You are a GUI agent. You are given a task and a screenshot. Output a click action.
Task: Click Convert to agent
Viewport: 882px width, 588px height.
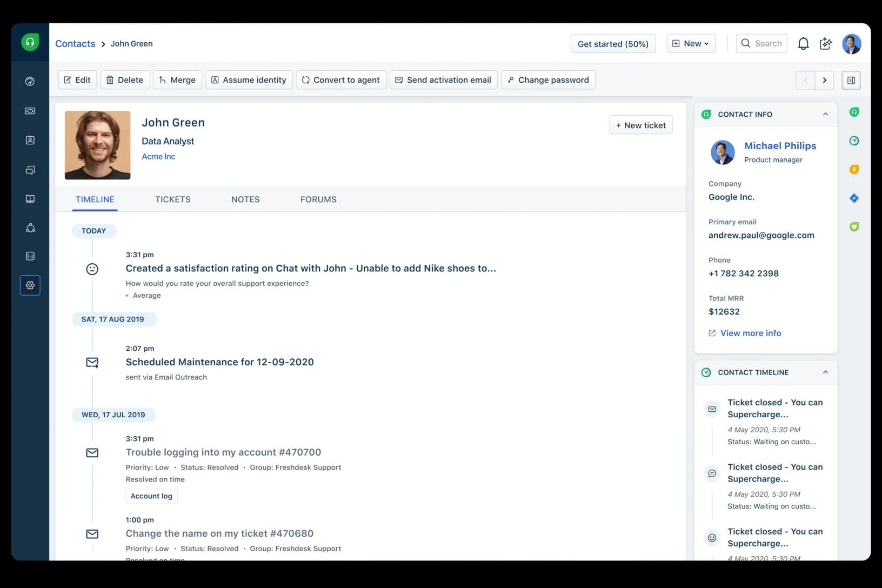click(341, 80)
